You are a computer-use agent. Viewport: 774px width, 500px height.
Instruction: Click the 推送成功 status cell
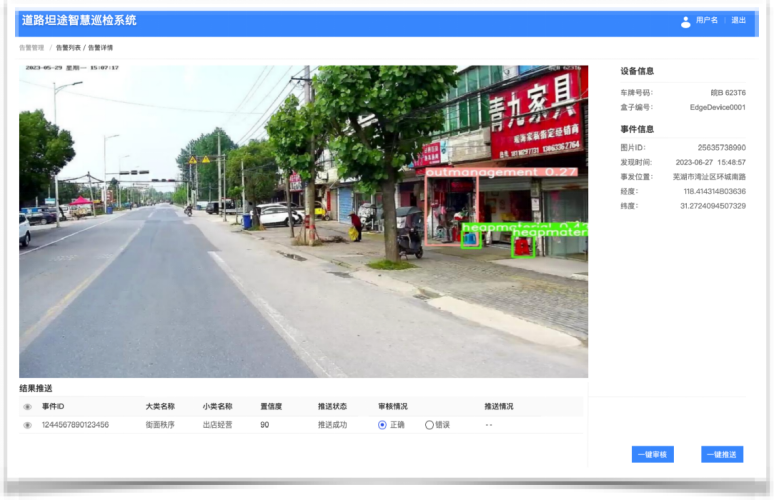pos(333,425)
